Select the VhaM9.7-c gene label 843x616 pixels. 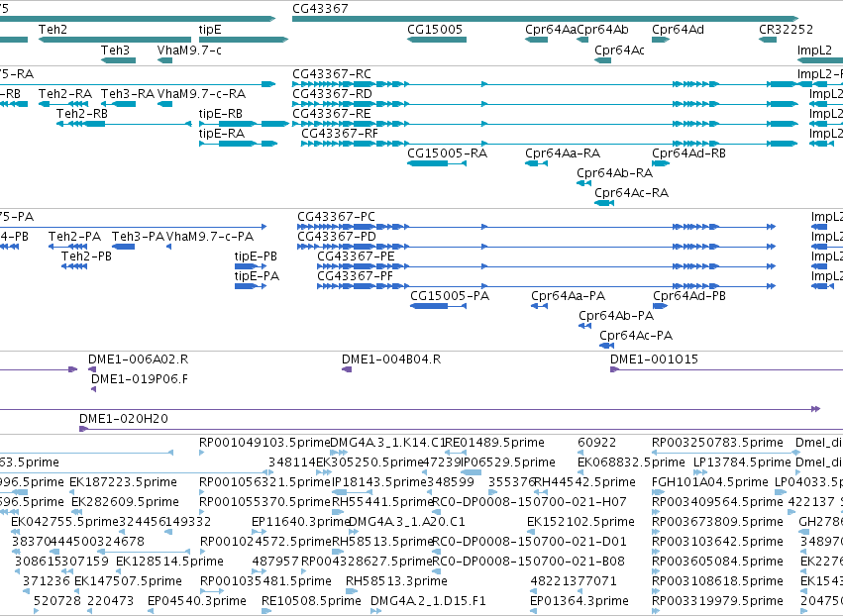[x=189, y=50]
